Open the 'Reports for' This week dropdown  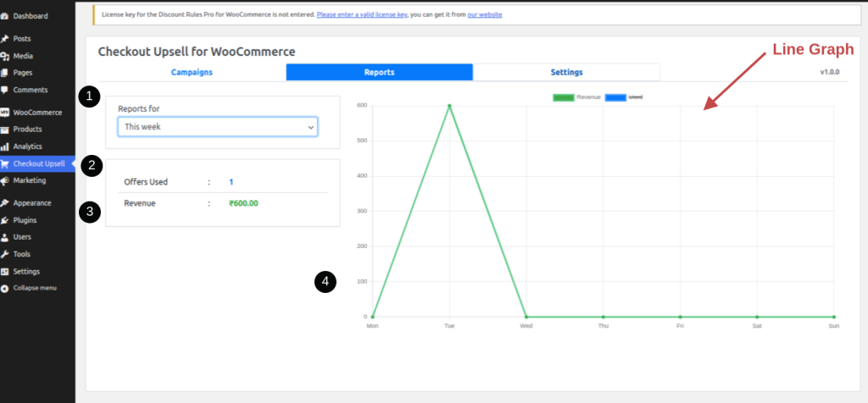pos(217,127)
